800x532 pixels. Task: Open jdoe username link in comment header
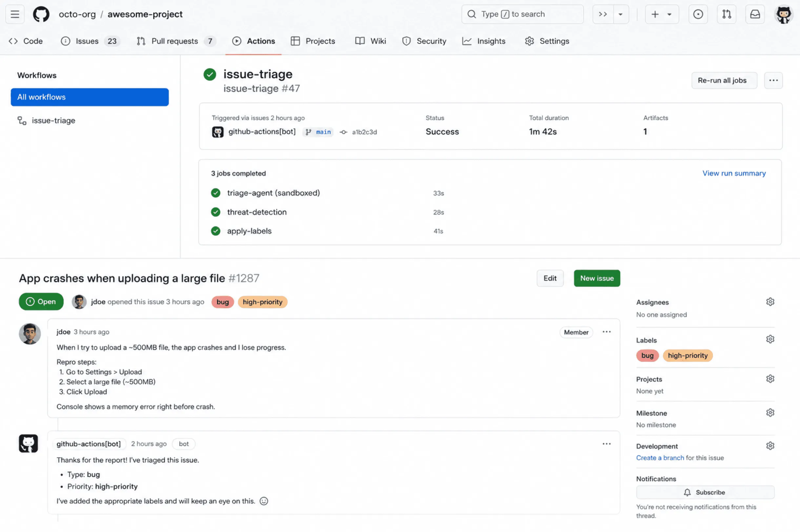tap(64, 332)
